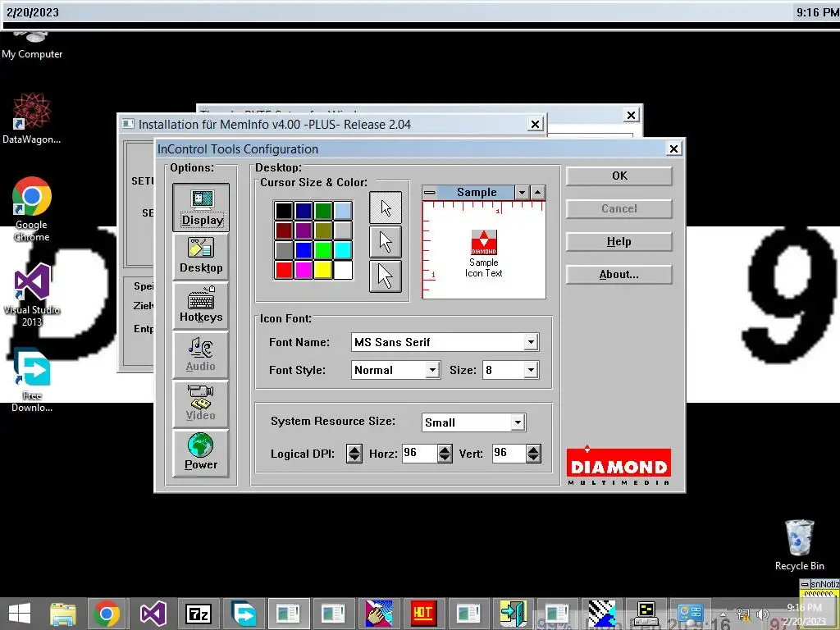840x630 pixels.
Task: Click the About... button
Action: (619, 274)
